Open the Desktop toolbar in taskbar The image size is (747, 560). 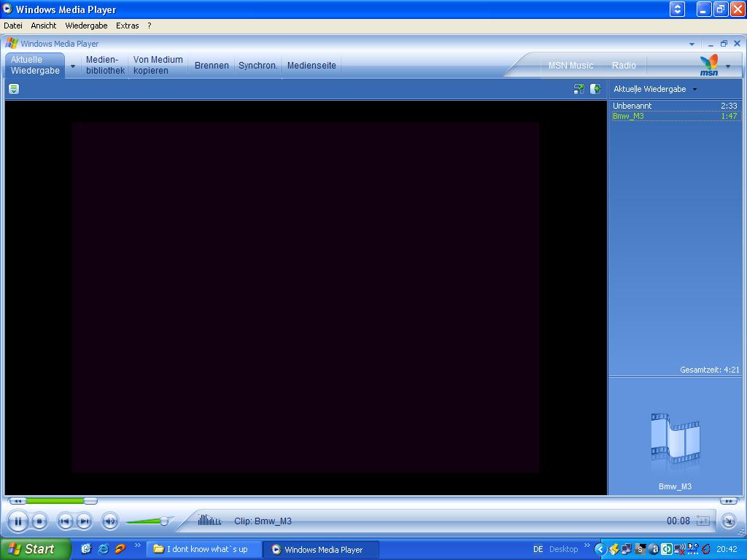(x=563, y=549)
